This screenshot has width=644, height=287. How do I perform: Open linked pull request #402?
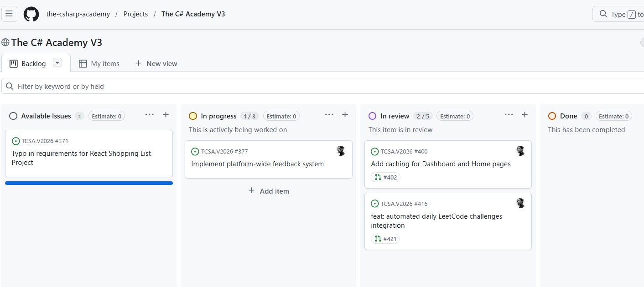coord(385,177)
